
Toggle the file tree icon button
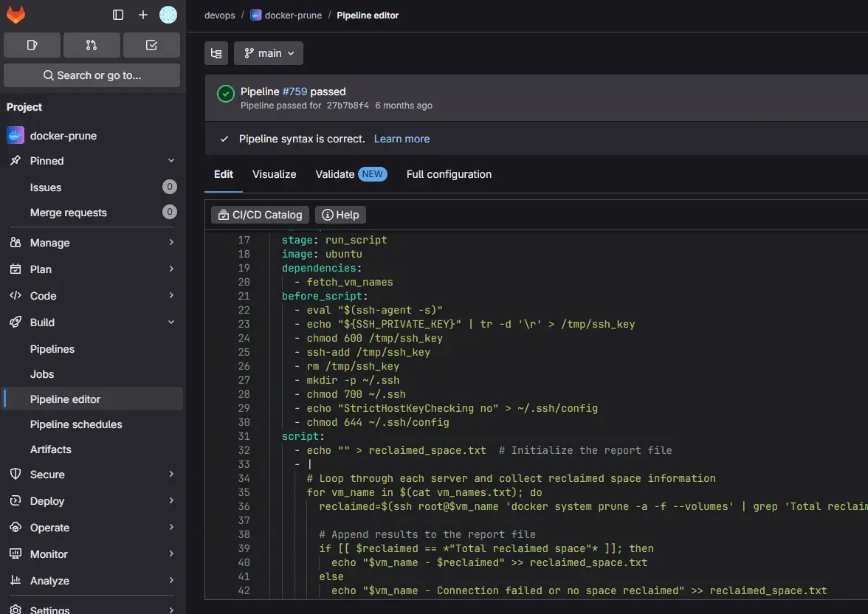(216, 53)
